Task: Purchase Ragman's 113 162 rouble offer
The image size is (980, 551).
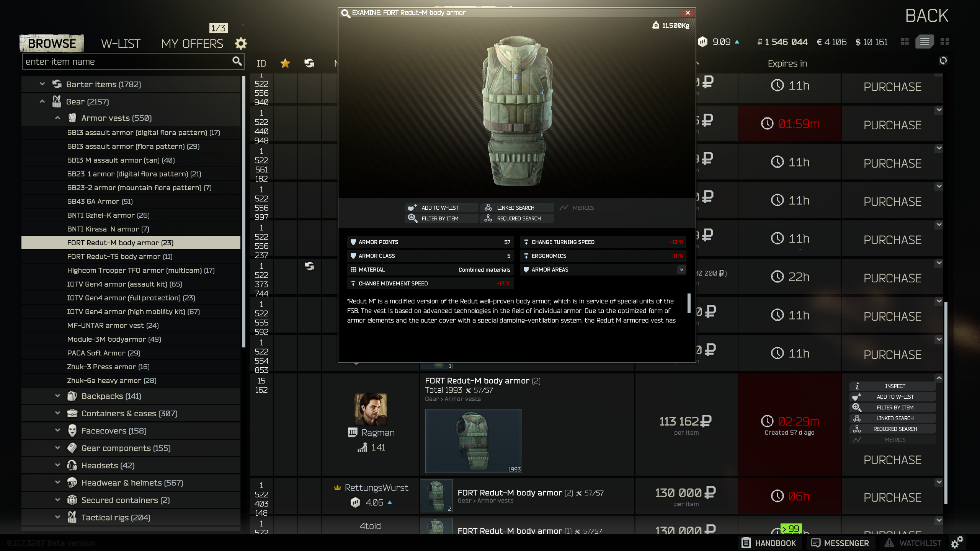Action: coord(892,460)
